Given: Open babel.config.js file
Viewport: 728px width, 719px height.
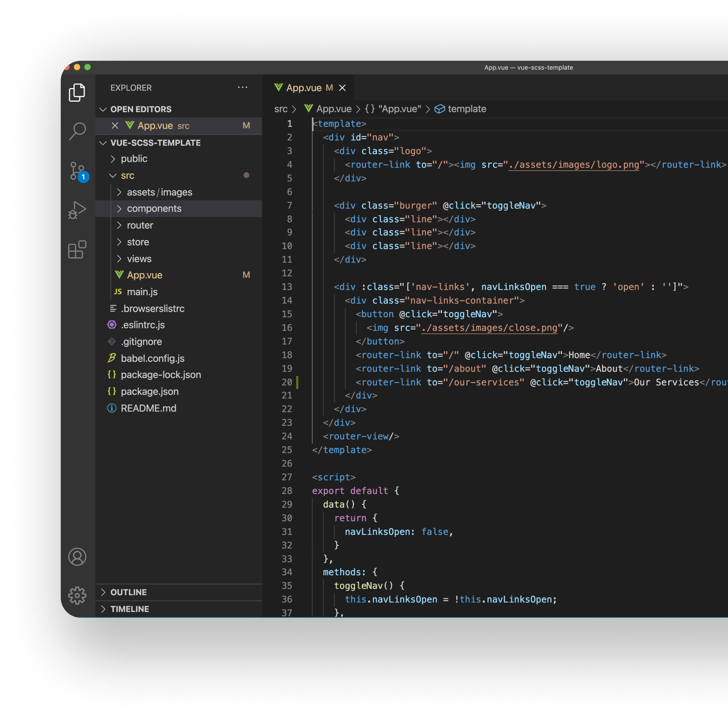Looking at the screenshot, I should (179, 358).
